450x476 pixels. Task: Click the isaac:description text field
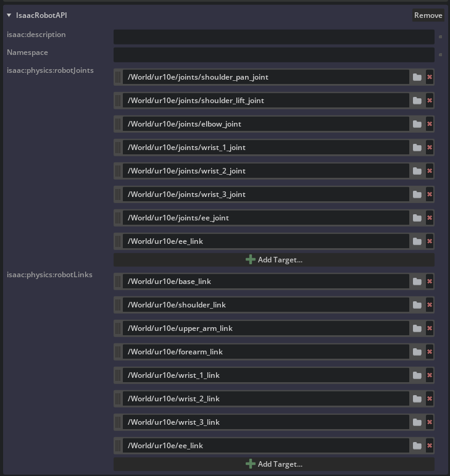(273, 36)
